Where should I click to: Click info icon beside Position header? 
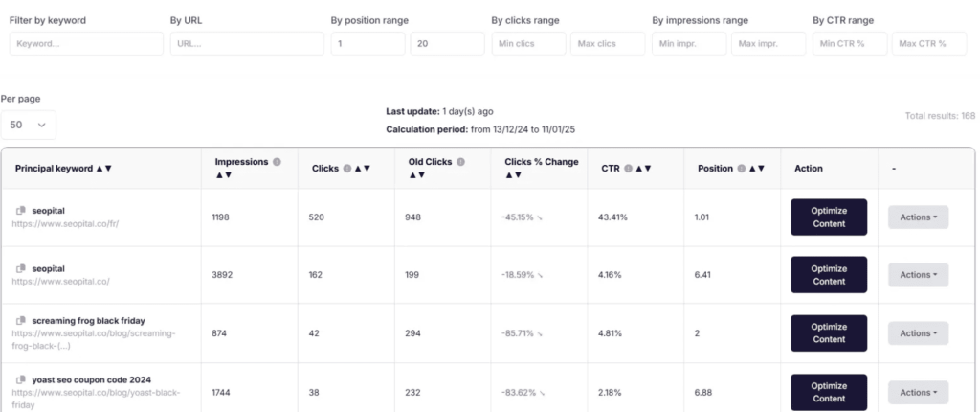[742, 169]
